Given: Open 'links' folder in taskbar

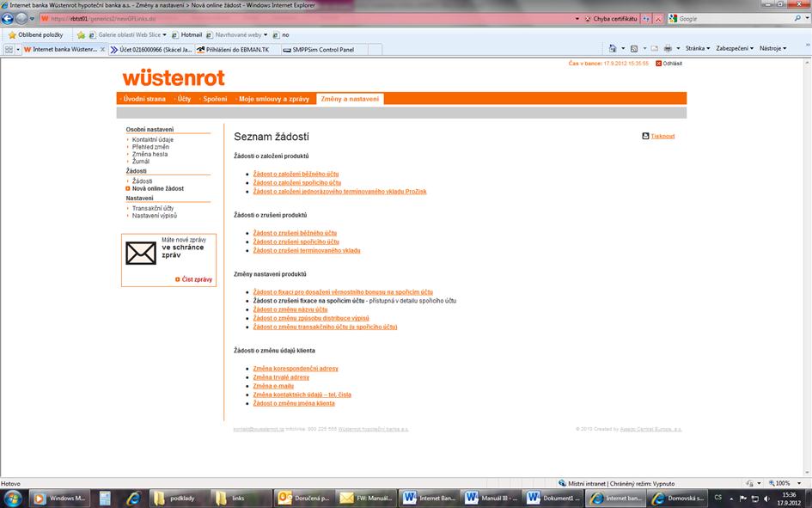Looking at the screenshot, I should click(241, 499).
